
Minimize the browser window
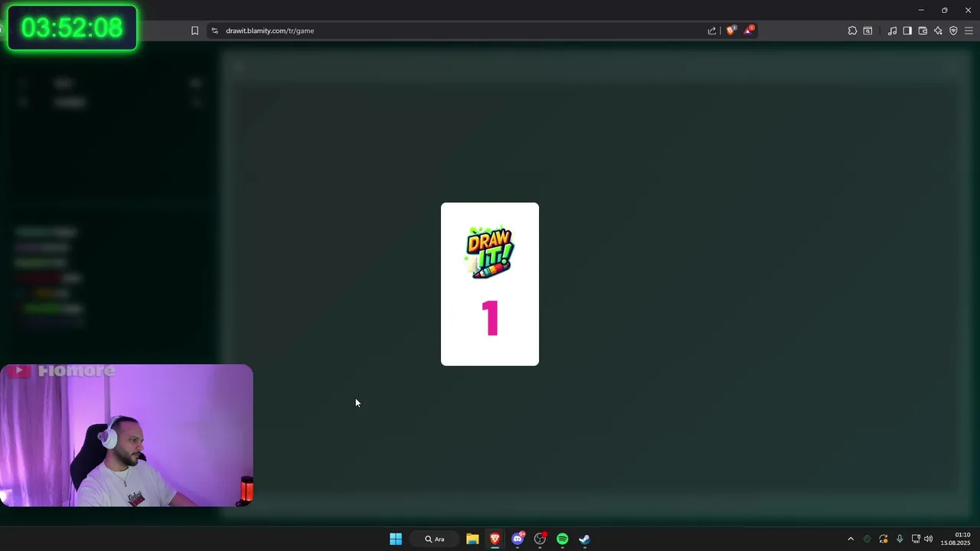point(921,10)
